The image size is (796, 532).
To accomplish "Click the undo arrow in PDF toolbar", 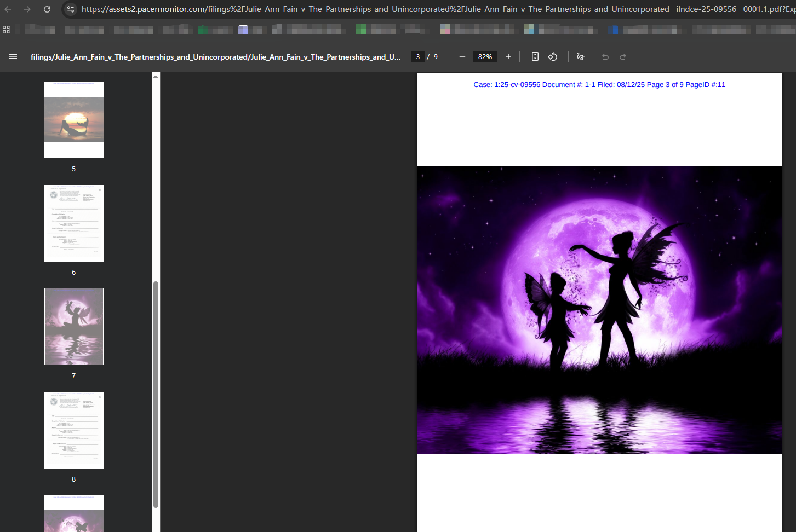I will click(605, 57).
